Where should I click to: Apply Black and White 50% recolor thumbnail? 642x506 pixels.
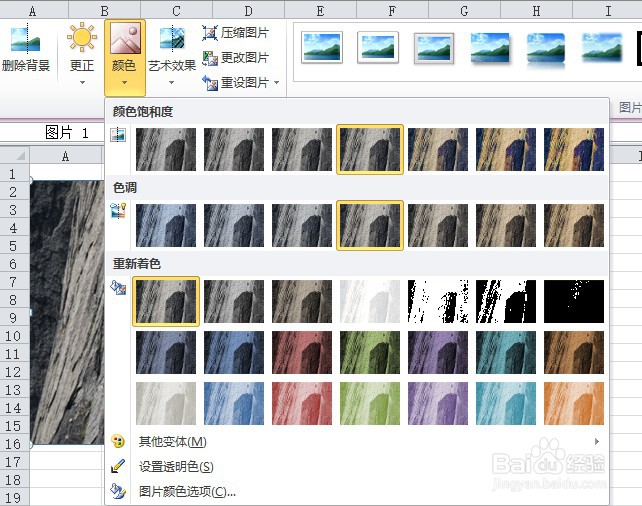point(506,301)
